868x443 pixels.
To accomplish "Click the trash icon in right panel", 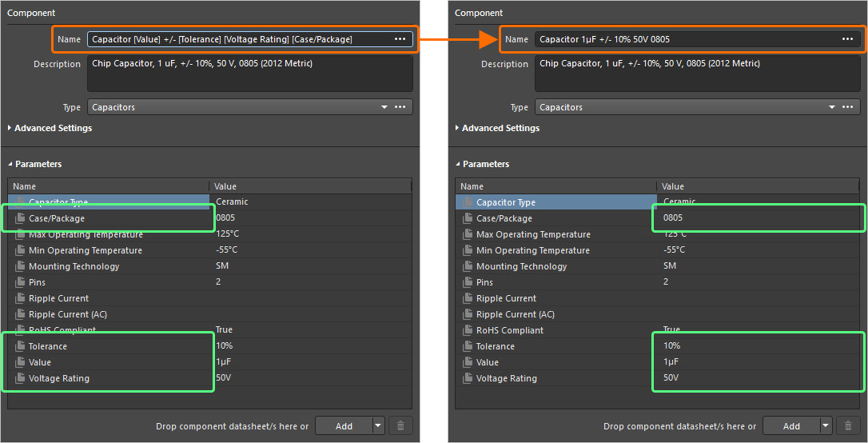I will pyautogui.click(x=848, y=426).
